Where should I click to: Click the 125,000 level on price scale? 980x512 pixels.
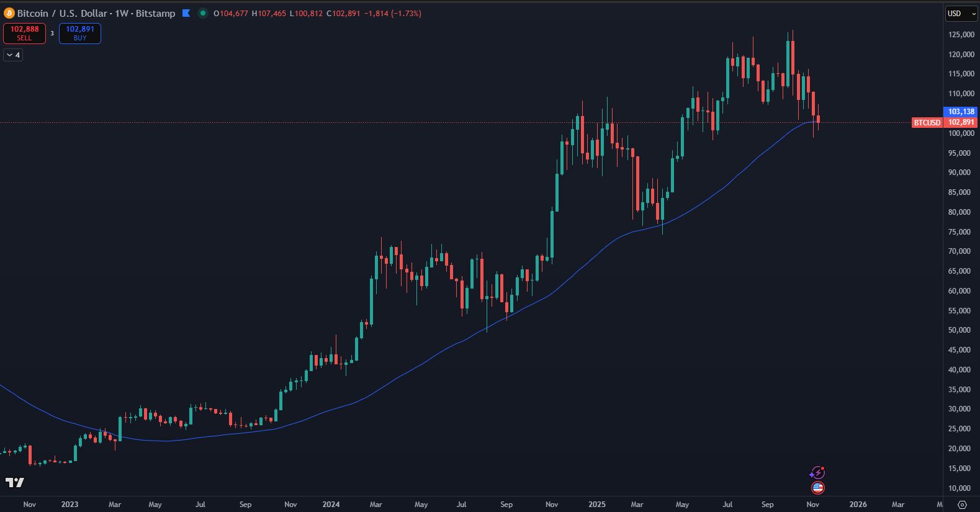pos(961,35)
